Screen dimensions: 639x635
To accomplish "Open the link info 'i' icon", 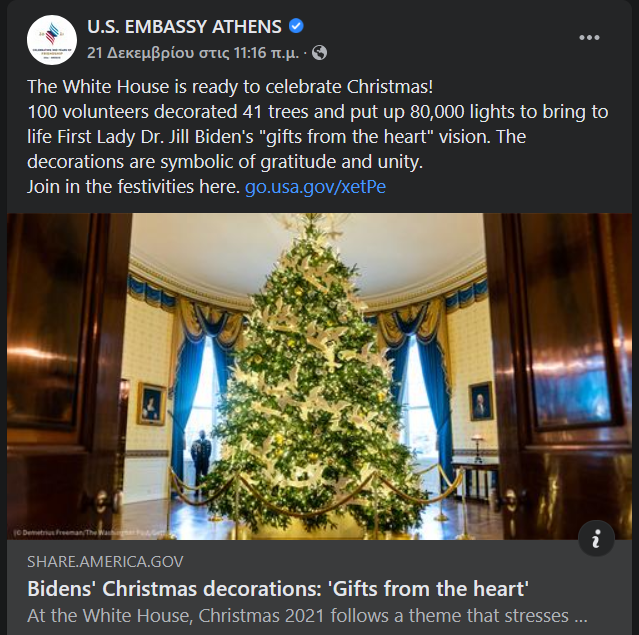I will (596, 538).
